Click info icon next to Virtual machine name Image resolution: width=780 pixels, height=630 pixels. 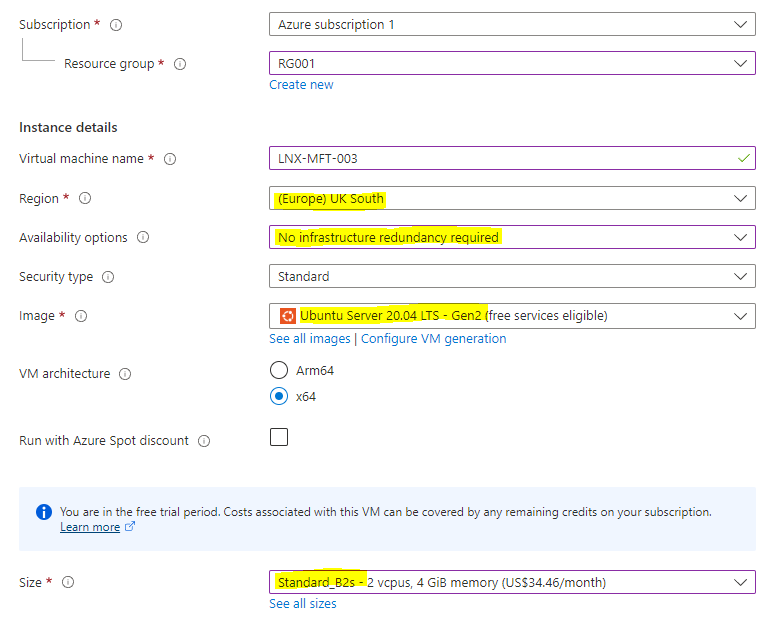(170, 159)
